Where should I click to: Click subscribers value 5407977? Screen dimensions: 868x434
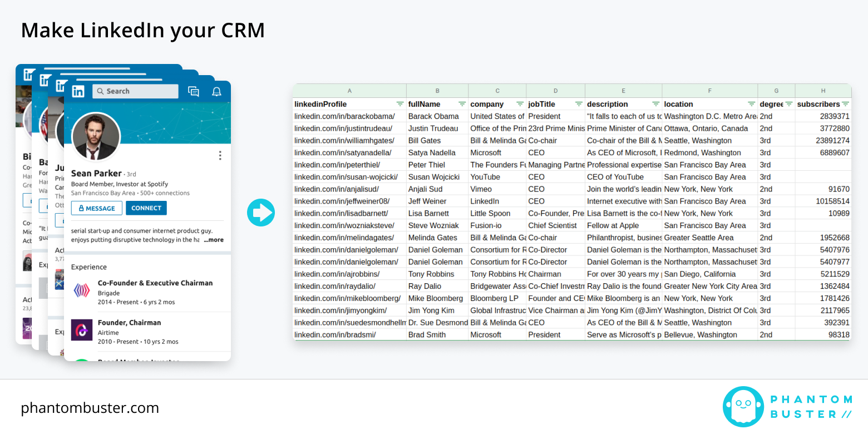823,262
